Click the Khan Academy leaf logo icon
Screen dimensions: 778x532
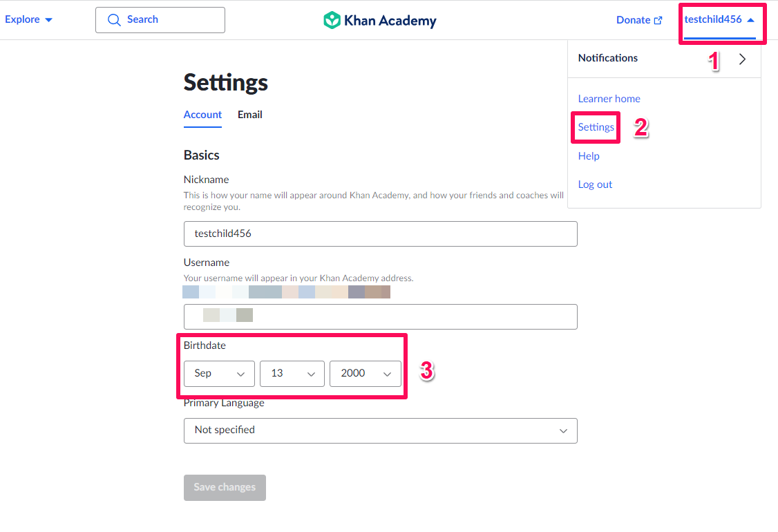tap(332, 20)
